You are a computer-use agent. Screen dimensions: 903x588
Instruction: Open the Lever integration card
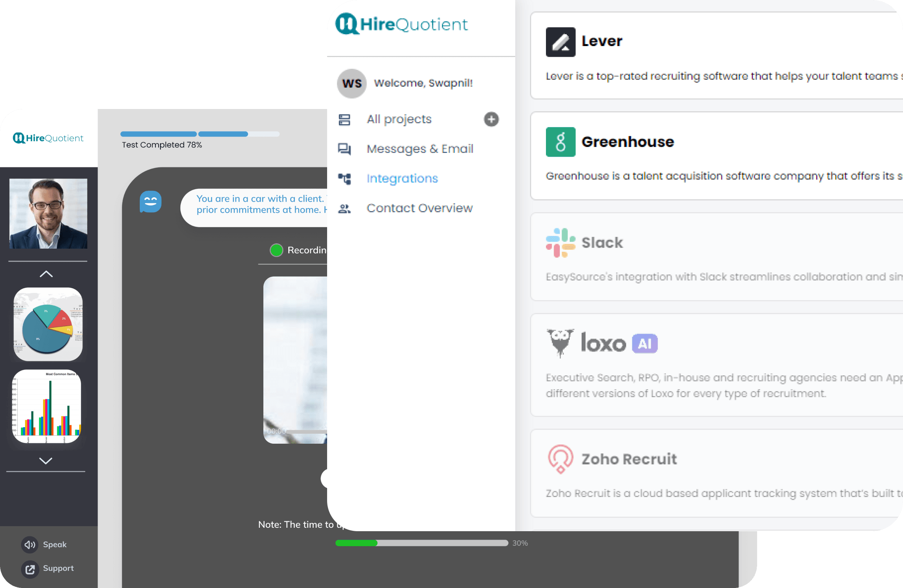(716, 56)
